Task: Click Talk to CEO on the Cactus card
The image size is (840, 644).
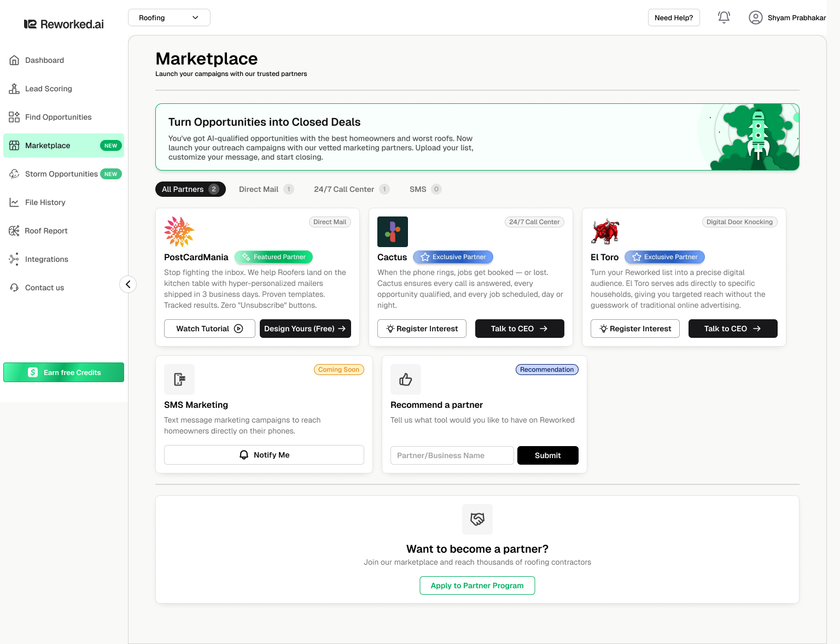Action: (x=519, y=329)
